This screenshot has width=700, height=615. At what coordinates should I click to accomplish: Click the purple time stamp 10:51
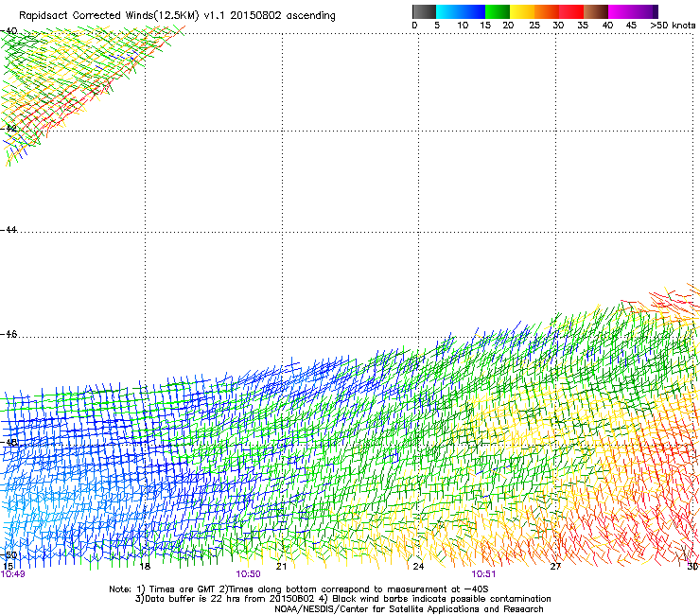[x=483, y=574]
